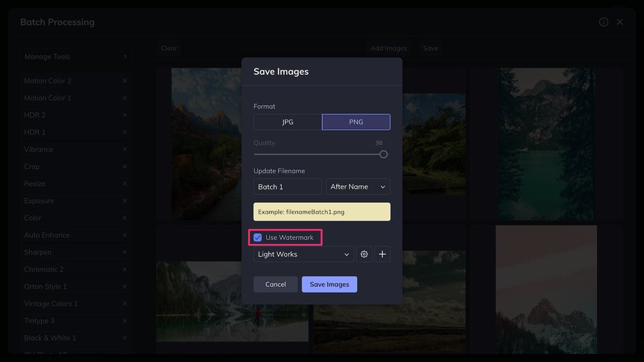Remove the Motion Color 2 tool
Screen dimensions: 644x362
click(x=124, y=81)
